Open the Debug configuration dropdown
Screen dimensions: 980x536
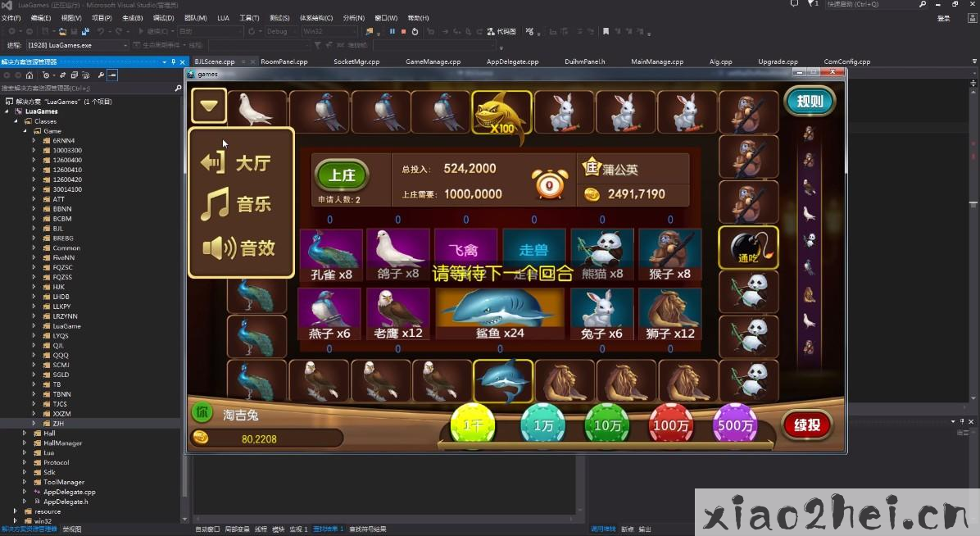279,31
